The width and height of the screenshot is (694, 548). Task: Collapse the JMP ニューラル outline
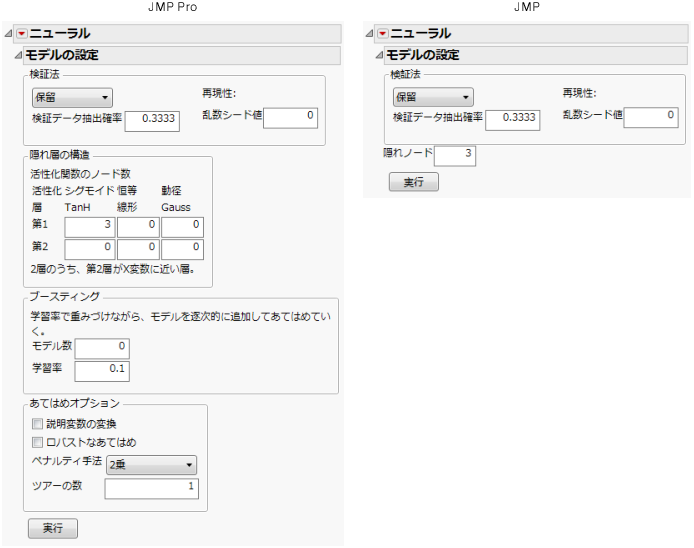pos(370,34)
